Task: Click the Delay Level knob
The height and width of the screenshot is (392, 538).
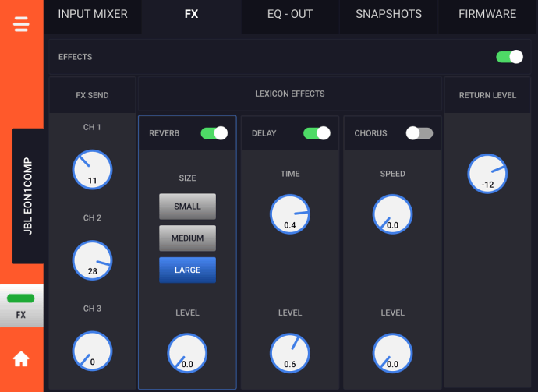Action: click(x=290, y=353)
